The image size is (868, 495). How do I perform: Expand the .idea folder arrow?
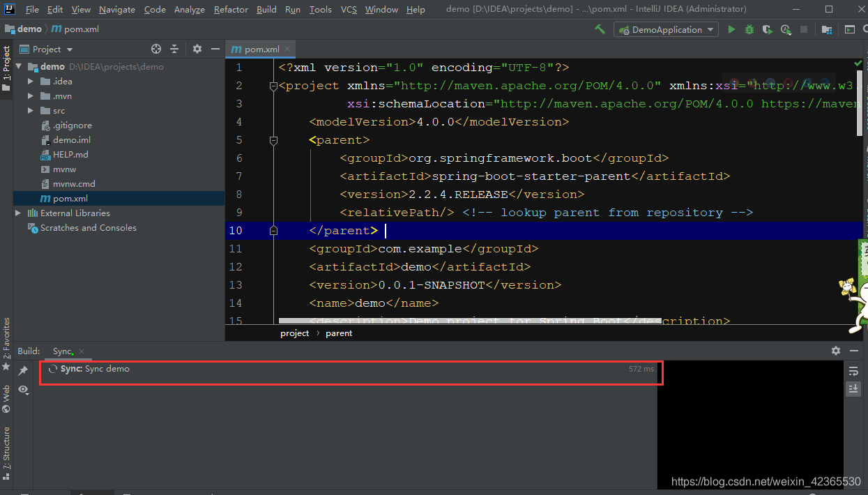point(31,82)
